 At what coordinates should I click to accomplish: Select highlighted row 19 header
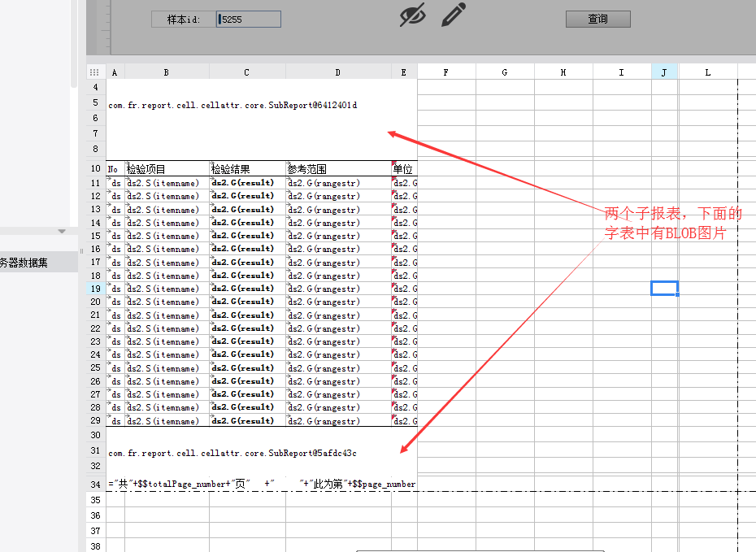(x=95, y=289)
